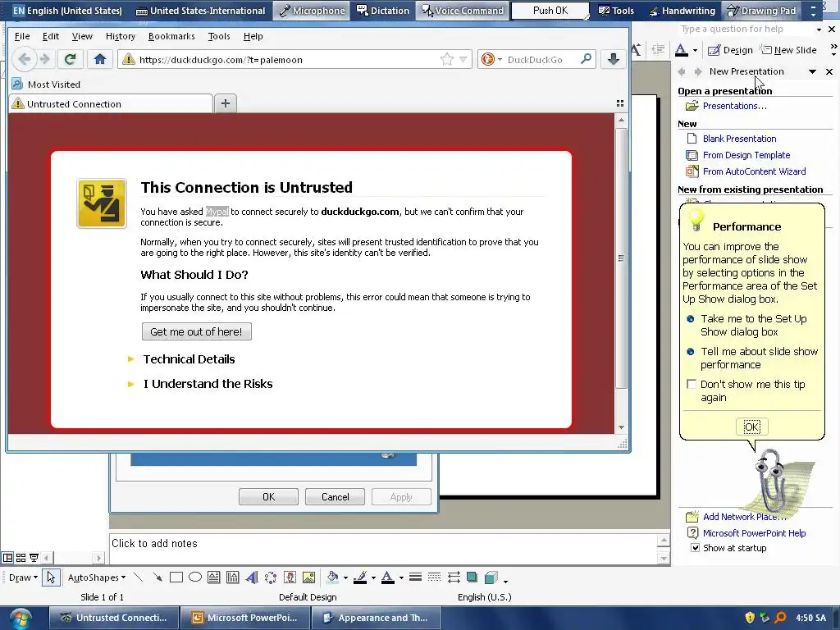
Task: Select the Untrusted Connection tab
Action: [111, 104]
